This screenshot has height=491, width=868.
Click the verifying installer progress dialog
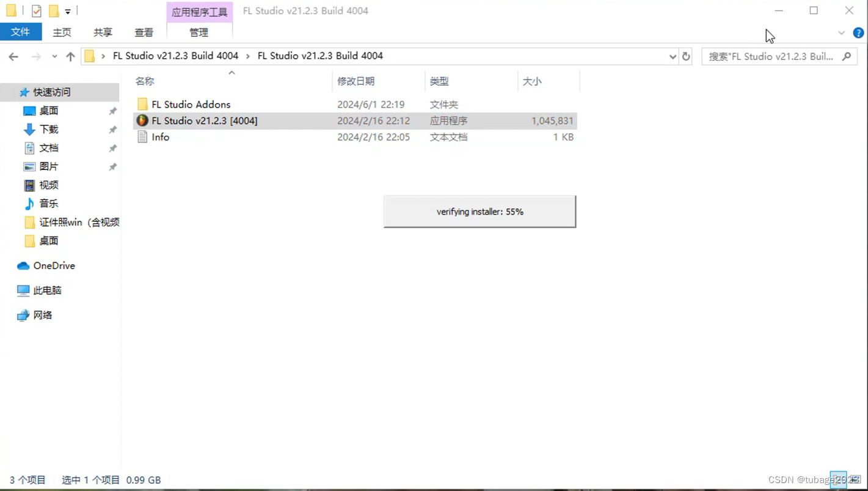coord(480,212)
